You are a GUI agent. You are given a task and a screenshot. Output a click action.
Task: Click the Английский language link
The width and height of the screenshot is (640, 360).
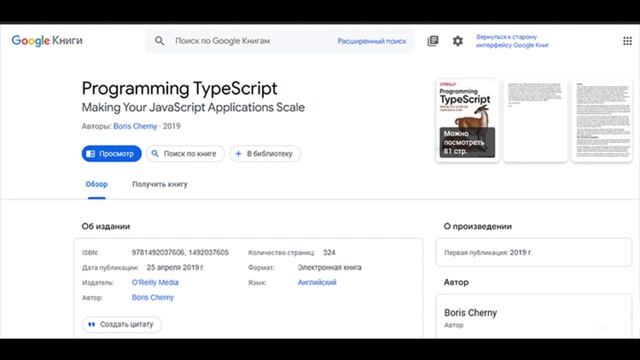tap(317, 282)
